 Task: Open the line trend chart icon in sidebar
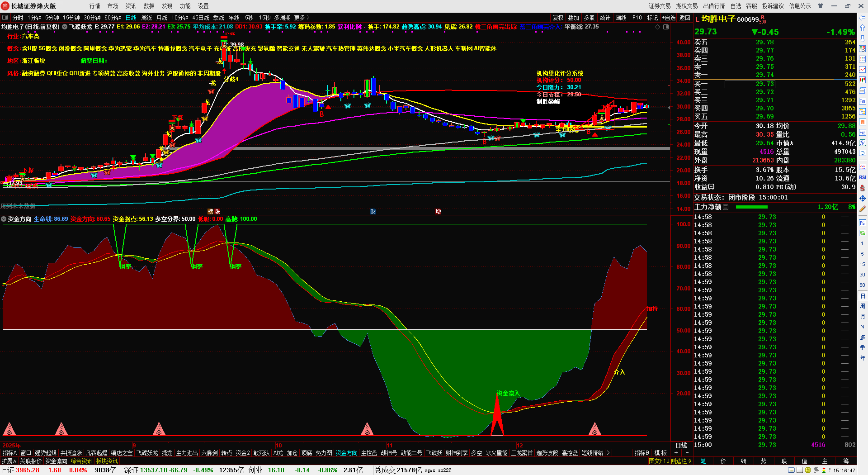point(863,70)
